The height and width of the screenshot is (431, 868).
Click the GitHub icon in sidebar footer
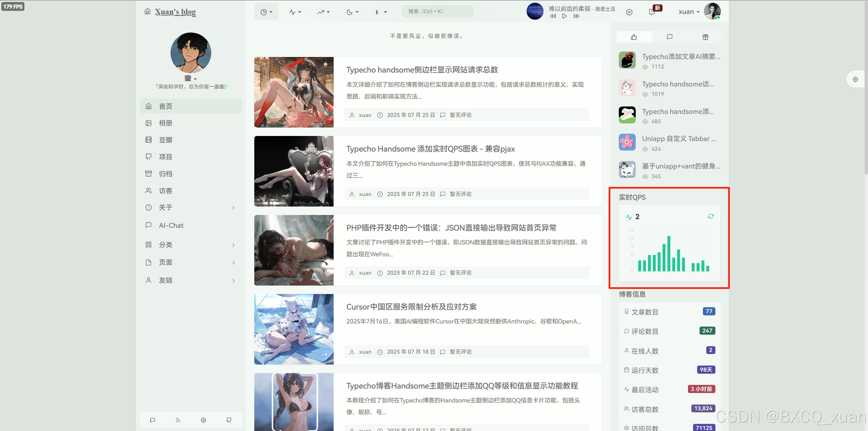pyautogui.click(x=229, y=420)
